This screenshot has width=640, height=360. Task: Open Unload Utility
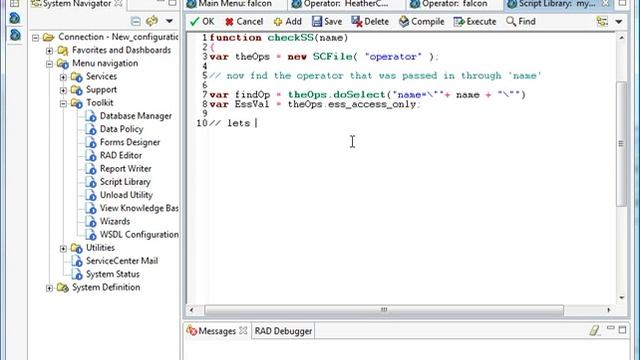pyautogui.click(x=126, y=195)
